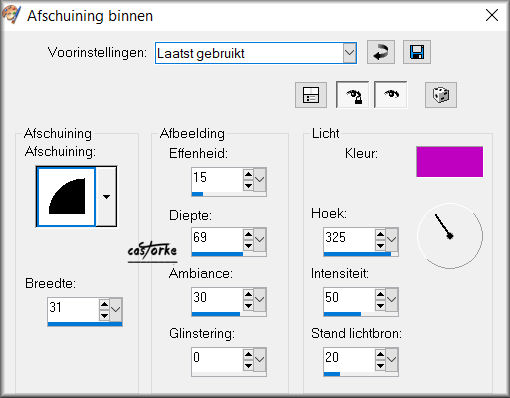Click the Hoek angle dial
Viewport: 510px width, 398px height.
click(x=450, y=236)
